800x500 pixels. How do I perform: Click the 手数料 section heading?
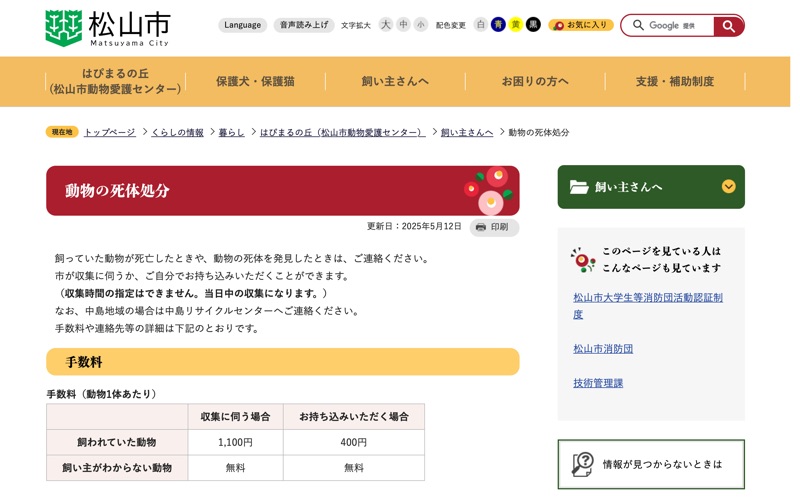coord(283,362)
